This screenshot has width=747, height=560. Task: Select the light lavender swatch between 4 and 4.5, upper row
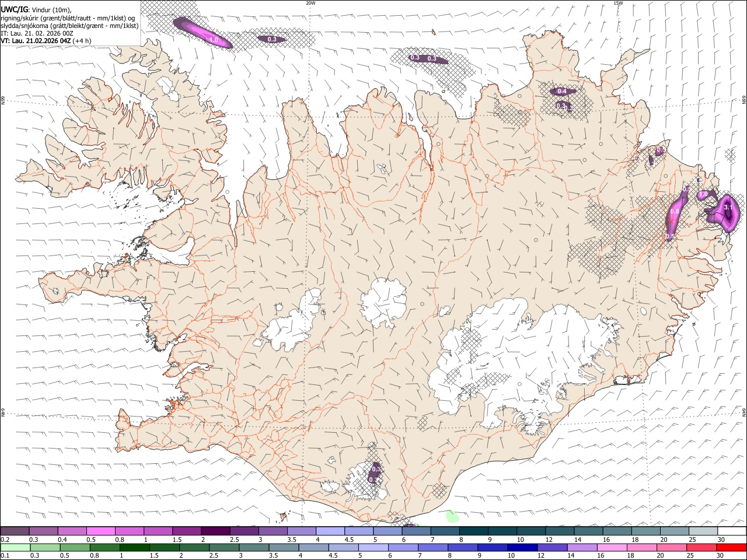[330, 531]
